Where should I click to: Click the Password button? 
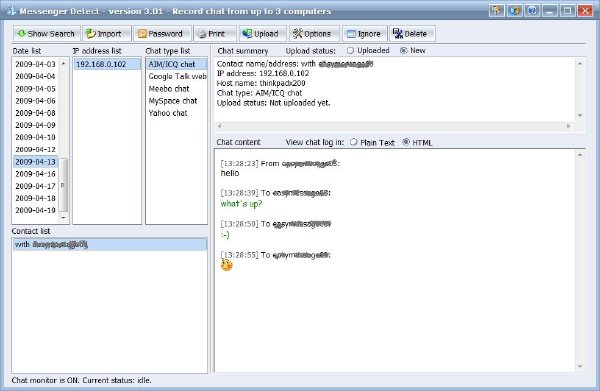coord(163,34)
